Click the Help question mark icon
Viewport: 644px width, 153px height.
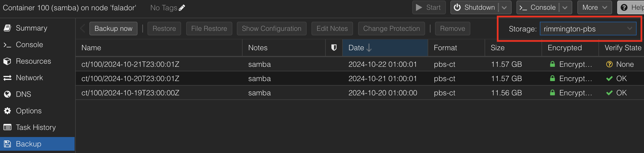click(624, 7)
